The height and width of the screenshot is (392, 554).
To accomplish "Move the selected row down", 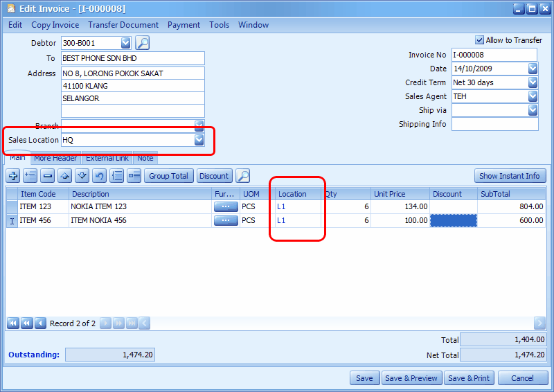I will [x=82, y=176].
